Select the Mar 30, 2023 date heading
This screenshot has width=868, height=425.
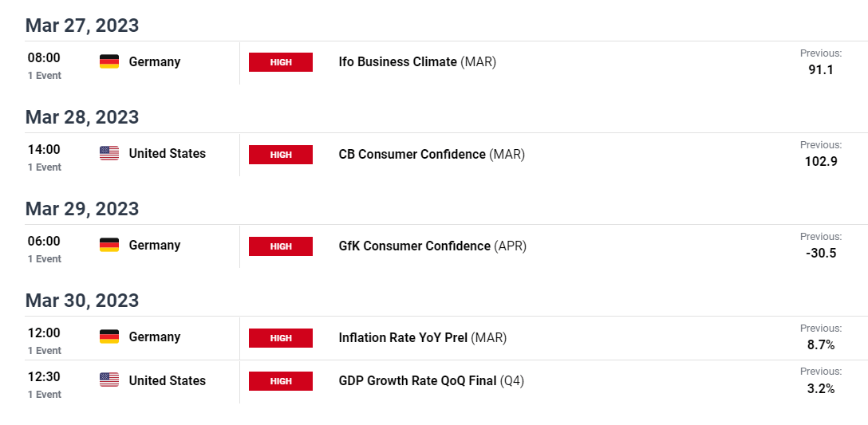82,301
